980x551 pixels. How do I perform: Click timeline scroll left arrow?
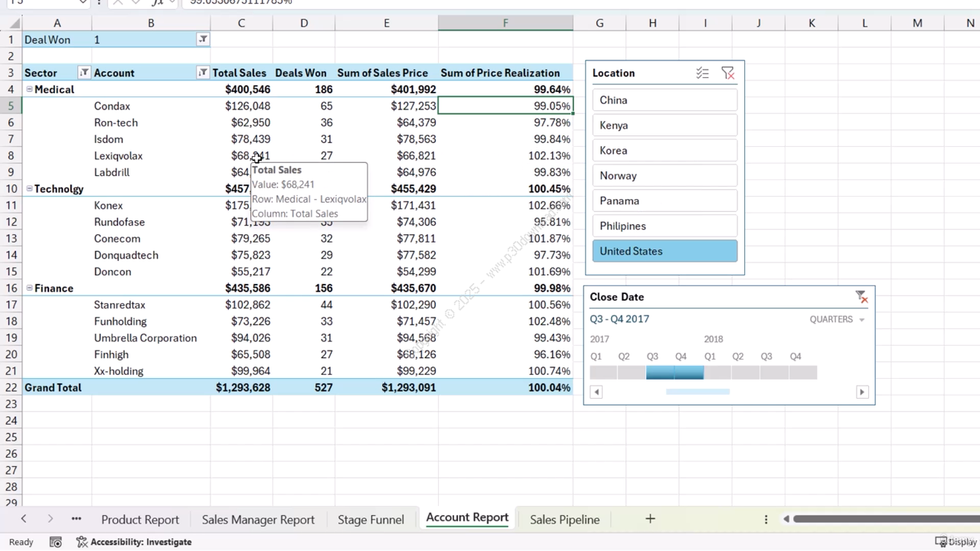click(x=596, y=392)
